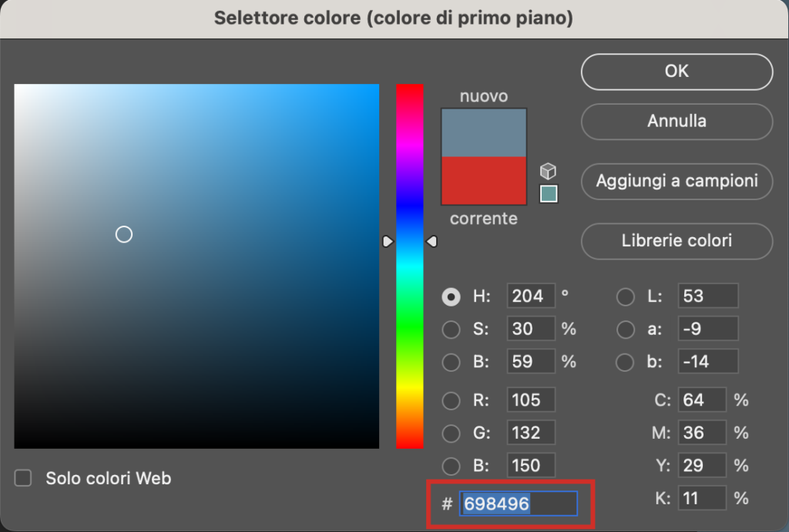Click the web-safe color warning cube icon
Screen dimensions: 789x532
(x=548, y=171)
